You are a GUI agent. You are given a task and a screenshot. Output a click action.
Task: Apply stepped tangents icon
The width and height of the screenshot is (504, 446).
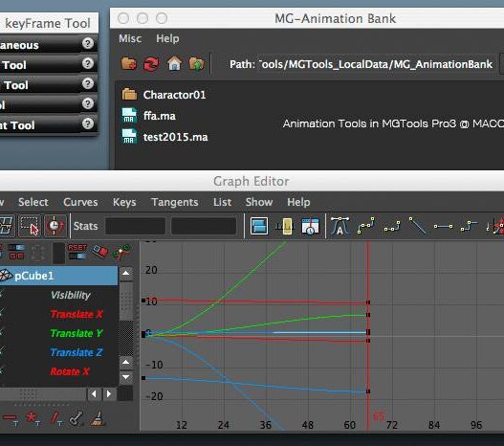click(x=469, y=226)
